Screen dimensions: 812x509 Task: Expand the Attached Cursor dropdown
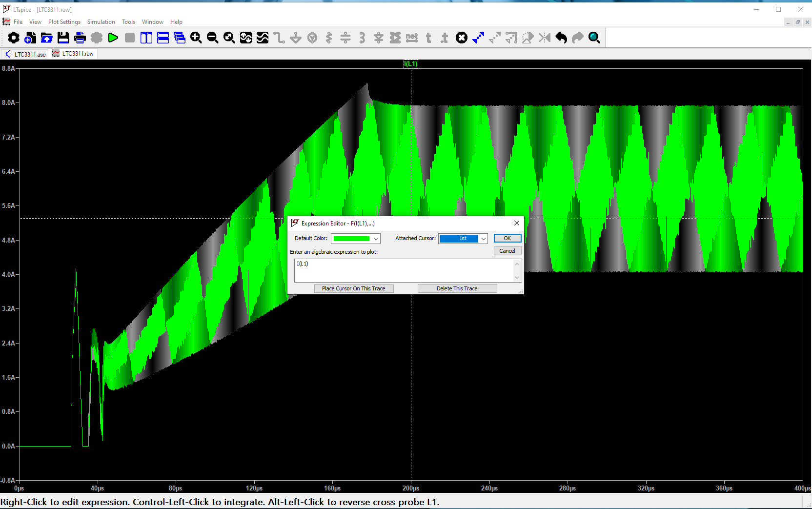pyautogui.click(x=483, y=239)
